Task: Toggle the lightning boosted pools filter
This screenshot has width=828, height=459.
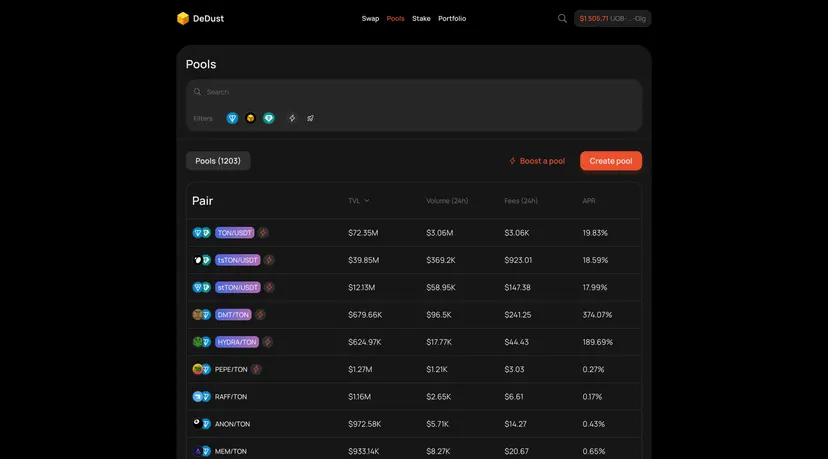Action: 292,118
